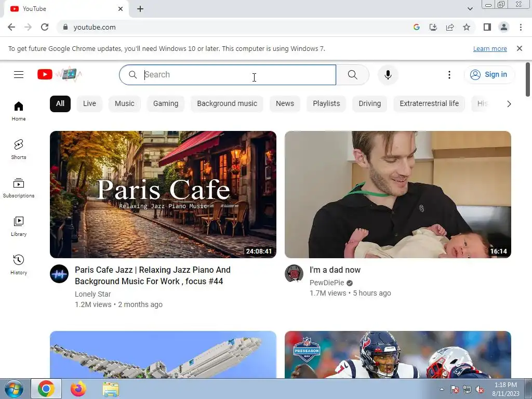Show hidden system tray icons arrow

coord(442,389)
